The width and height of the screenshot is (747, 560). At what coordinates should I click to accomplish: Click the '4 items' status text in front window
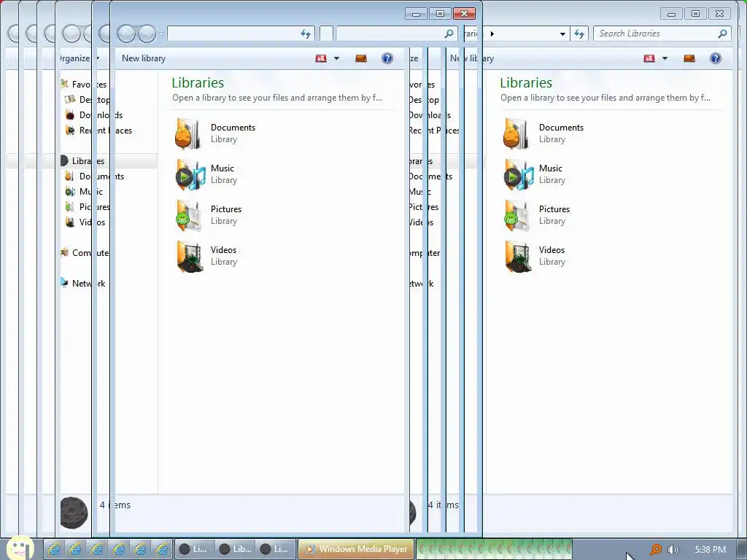click(x=115, y=505)
